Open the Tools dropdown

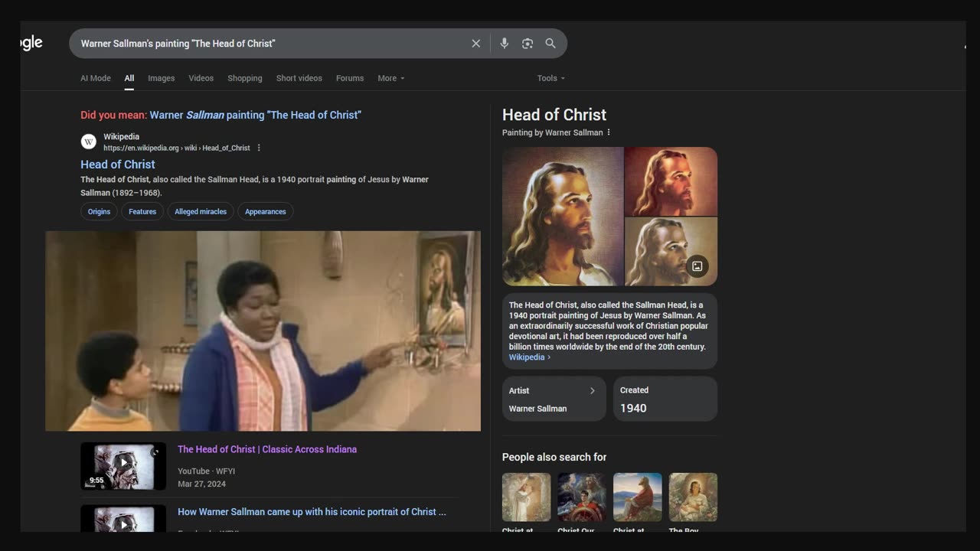[x=550, y=78]
